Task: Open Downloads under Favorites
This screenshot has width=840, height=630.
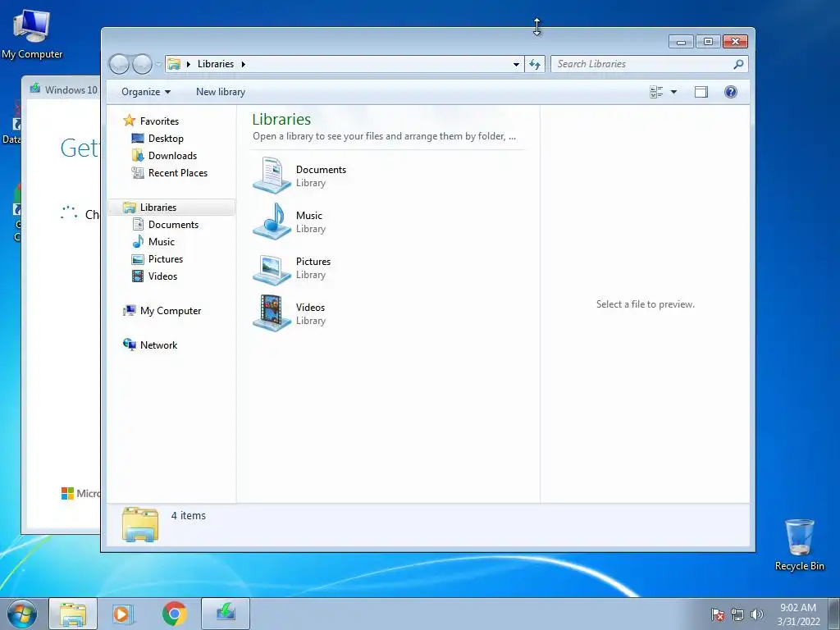Action: 164,155
